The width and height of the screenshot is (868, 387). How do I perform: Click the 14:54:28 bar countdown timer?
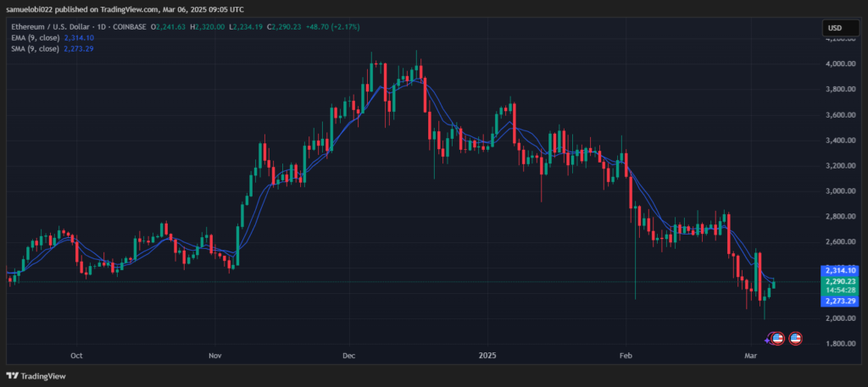click(x=841, y=290)
